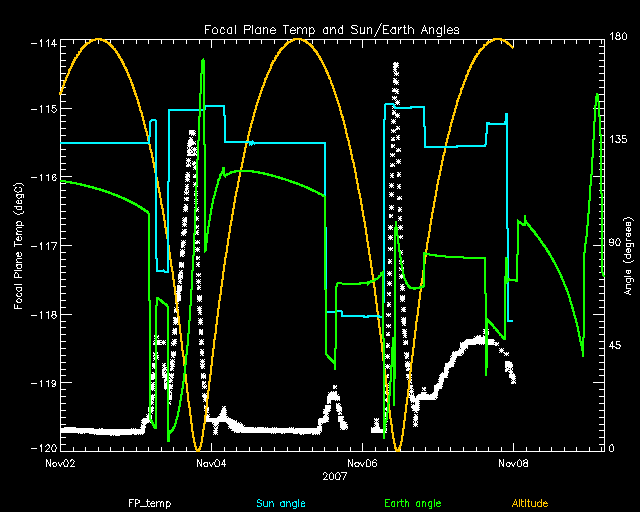Screen dimensions: 640x512
Task: Click the Nov06 x-axis tick label
Action: pyautogui.click(x=361, y=463)
